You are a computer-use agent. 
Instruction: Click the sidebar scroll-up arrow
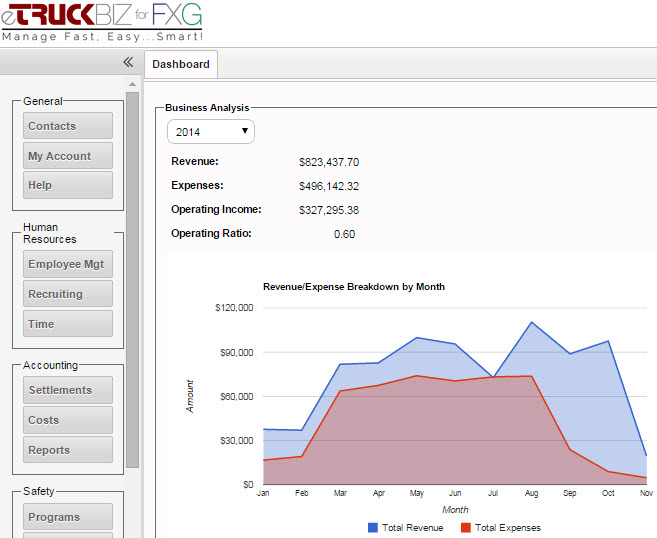point(132,84)
